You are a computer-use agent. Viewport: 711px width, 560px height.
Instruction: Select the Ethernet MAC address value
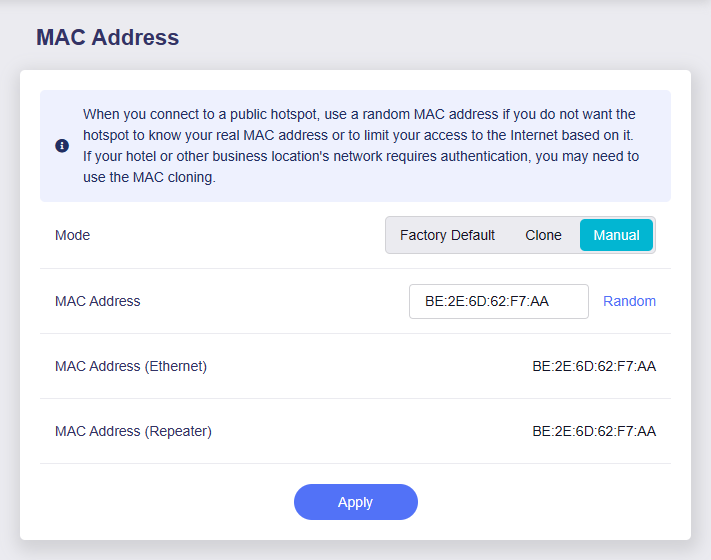click(594, 366)
